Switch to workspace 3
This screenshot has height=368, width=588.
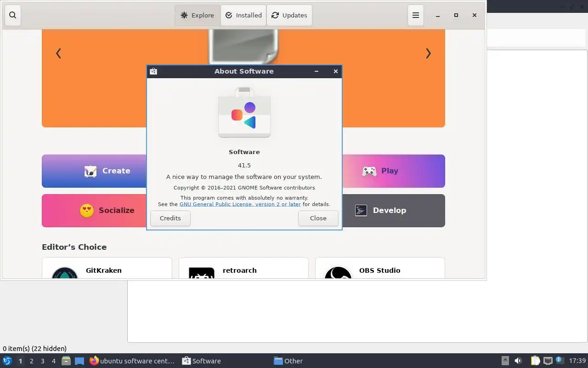[x=42, y=361]
